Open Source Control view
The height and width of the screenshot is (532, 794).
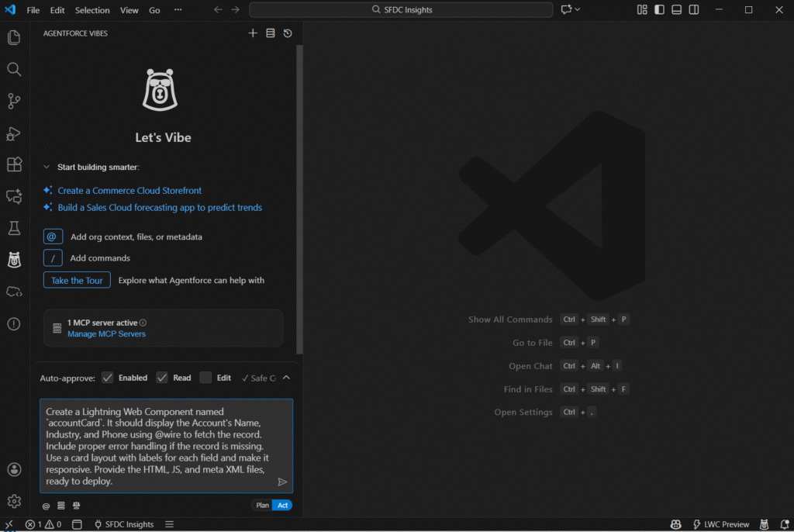coord(14,101)
